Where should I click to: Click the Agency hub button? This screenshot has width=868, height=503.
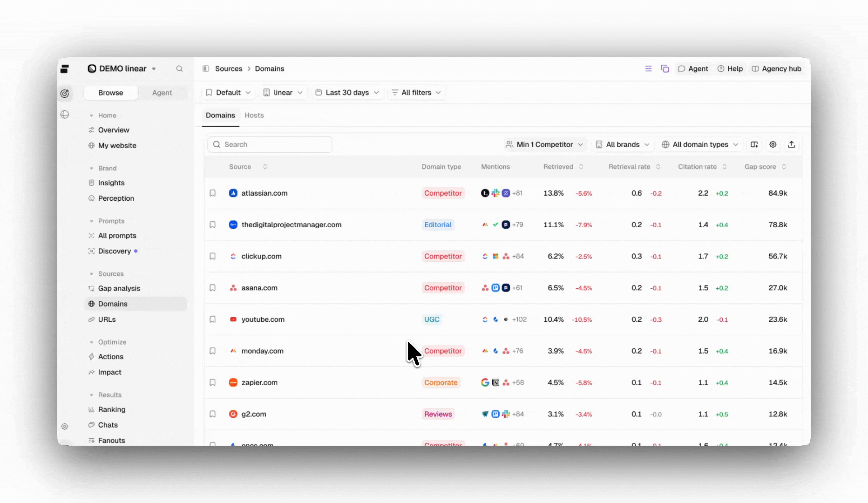click(x=776, y=68)
